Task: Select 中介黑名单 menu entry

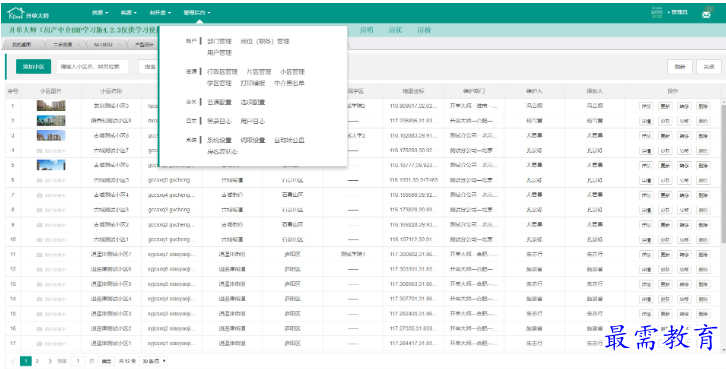Action: coord(289,83)
